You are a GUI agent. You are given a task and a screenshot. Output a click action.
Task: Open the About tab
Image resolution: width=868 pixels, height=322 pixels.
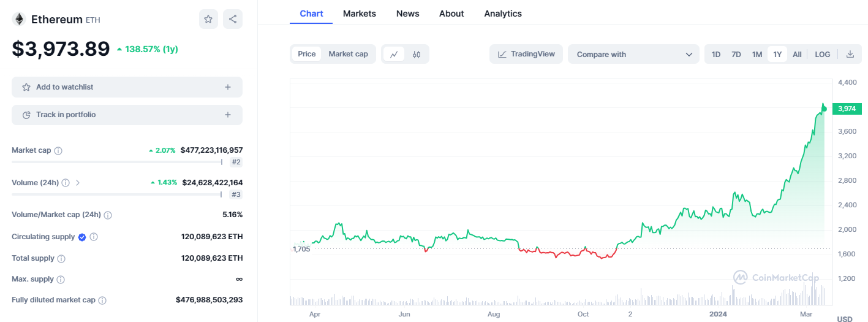(x=451, y=13)
